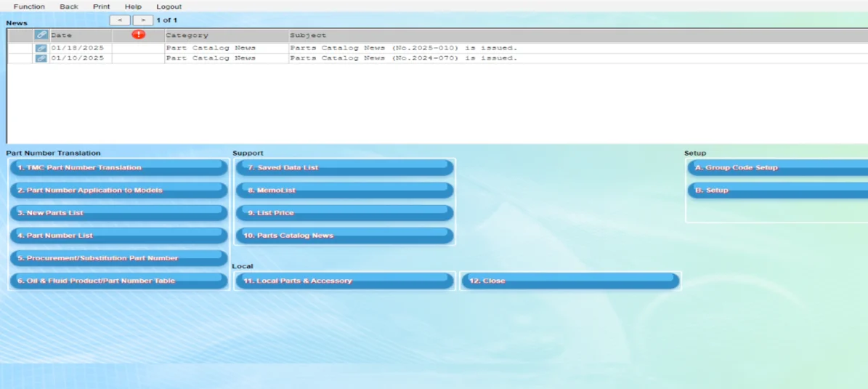
Task: Select the 01/10/2025 date cell
Action: click(x=81, y=58)
